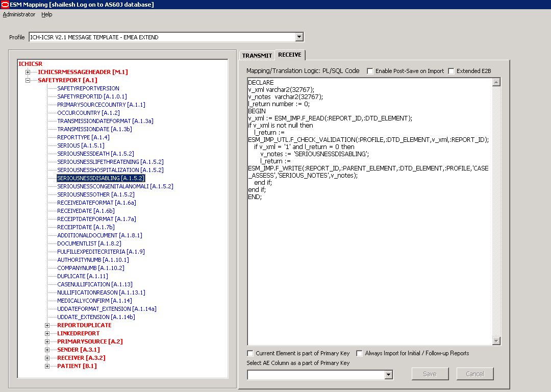
Task: Click the Oracle icon in title bar
Action: [x=5, y=5]
